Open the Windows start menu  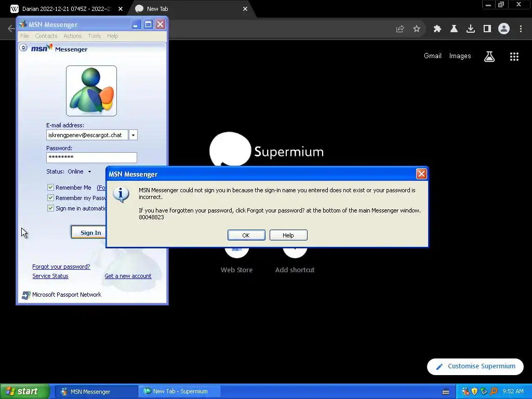24,392
